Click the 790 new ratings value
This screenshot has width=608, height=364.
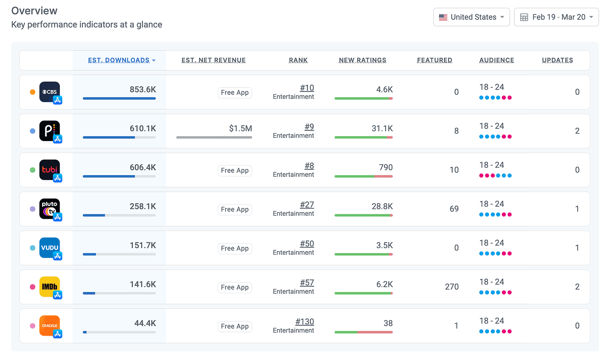pos(386,167)
